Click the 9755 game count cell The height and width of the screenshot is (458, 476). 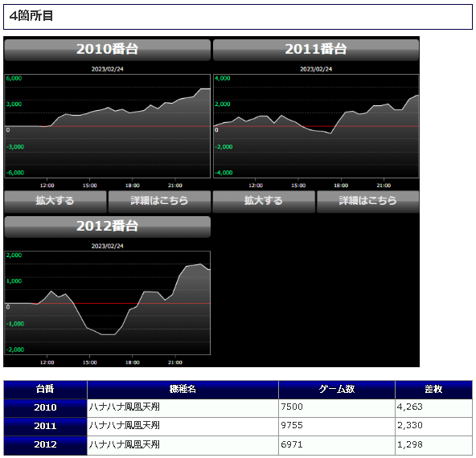click(x=337, y=427)
